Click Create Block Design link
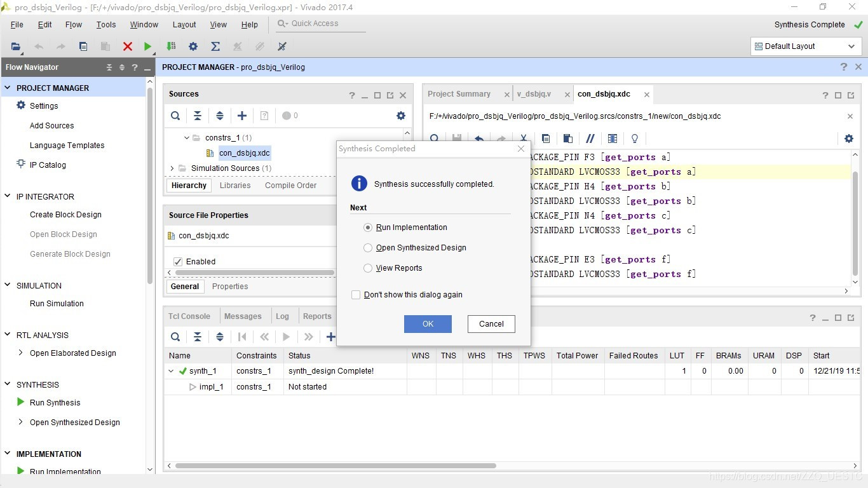Screen dimensions: 868x488 click(65, 215)
